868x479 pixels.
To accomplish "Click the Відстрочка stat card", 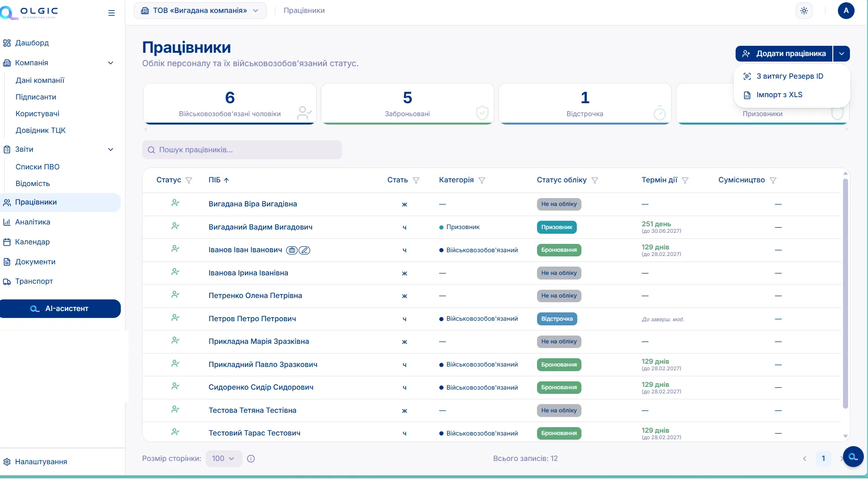I will click(585, 104).
